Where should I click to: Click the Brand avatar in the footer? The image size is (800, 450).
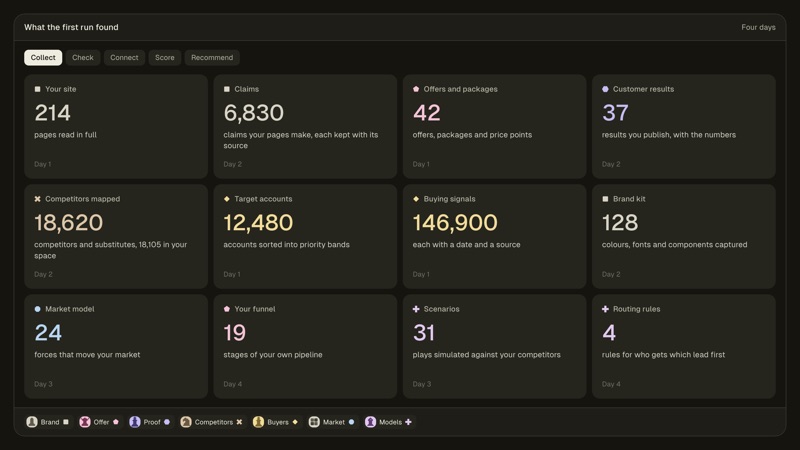(x=32, y=422)
